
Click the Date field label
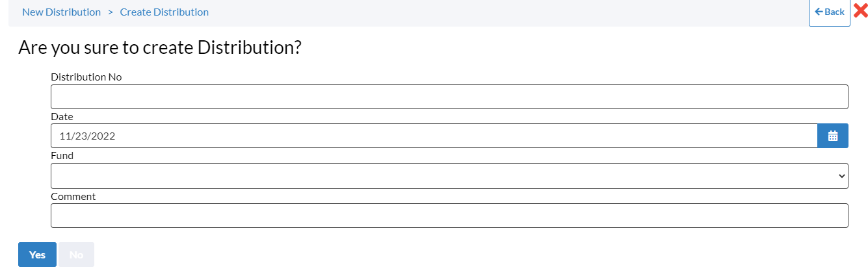pos(62,117)
